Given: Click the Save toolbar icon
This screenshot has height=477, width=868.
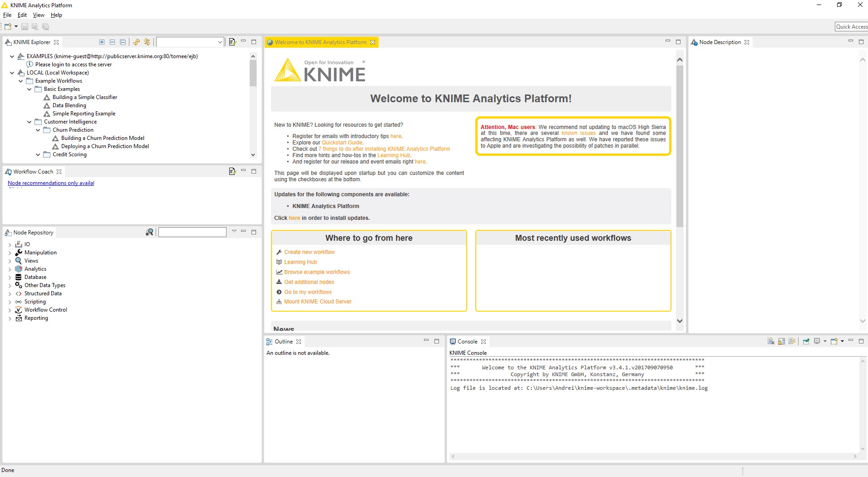Looking at the screenshot, I should point(25,27).
